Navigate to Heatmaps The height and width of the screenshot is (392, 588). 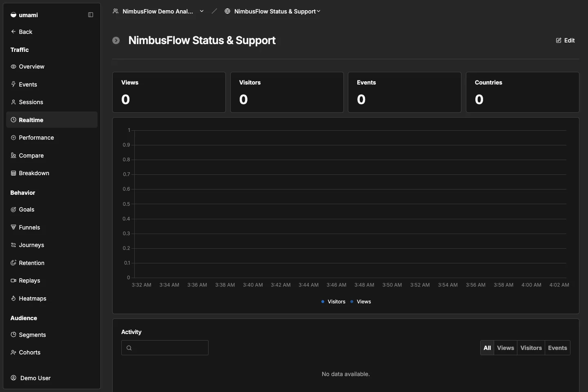[52, 298]
